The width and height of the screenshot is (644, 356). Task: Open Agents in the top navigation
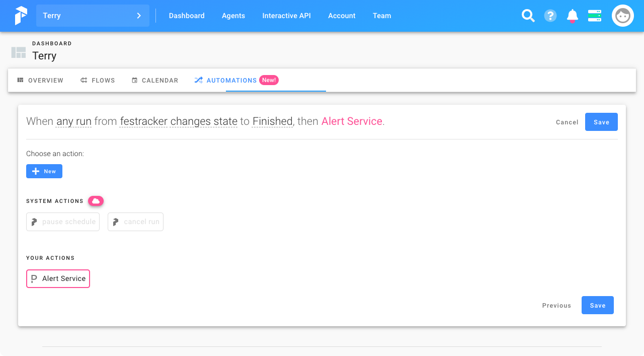pos(233,16)
